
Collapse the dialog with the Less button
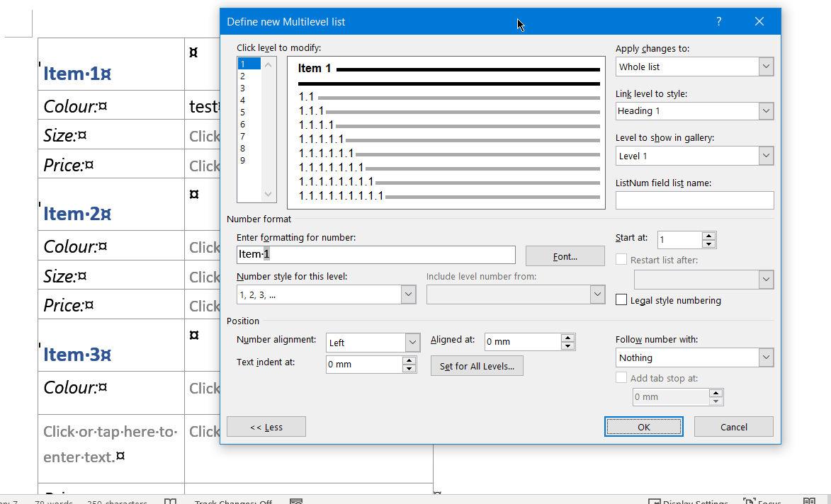point(266,426)
